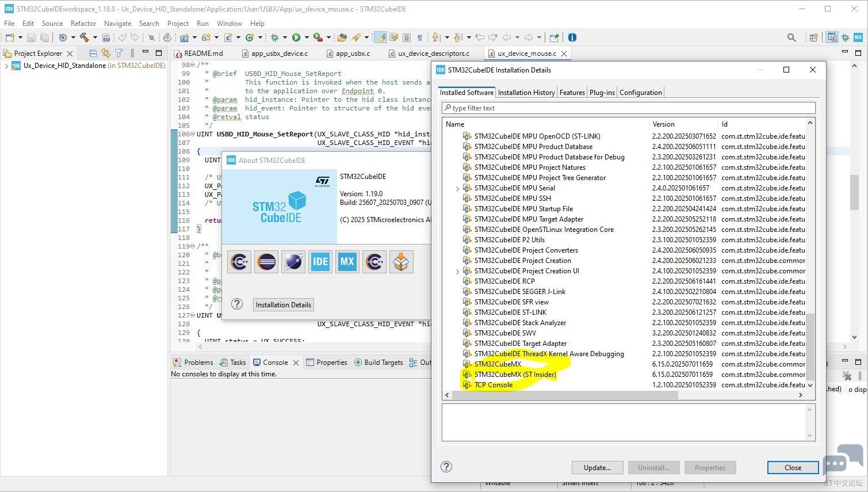Expand the STM32CubeIDE MPU Serial entry
The height and width of the screenshot is (492, 868).
click(x=458, y=188)
